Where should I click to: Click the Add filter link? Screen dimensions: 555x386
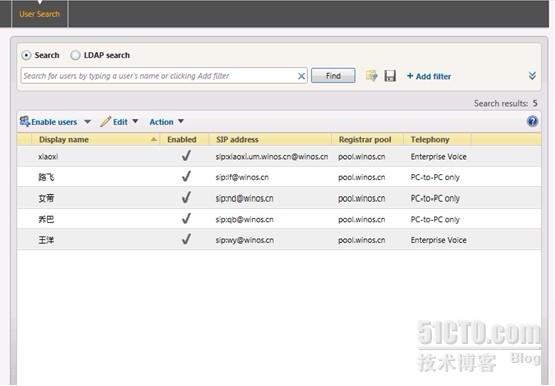[x=429, y=76]
